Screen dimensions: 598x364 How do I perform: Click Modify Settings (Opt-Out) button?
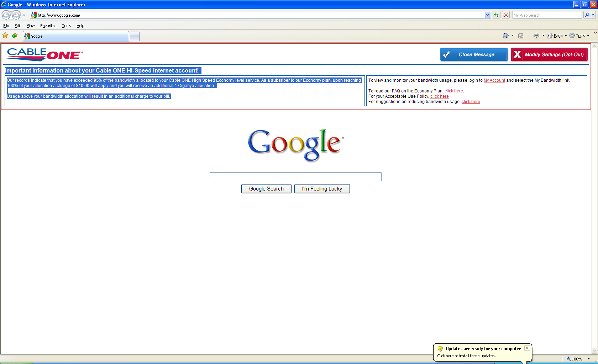(549, 54)
